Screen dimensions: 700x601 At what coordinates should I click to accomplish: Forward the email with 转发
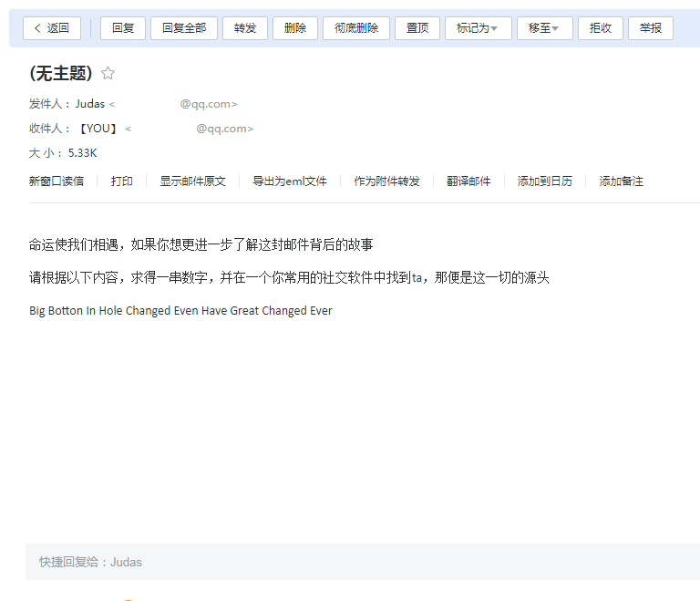(245, 28)
